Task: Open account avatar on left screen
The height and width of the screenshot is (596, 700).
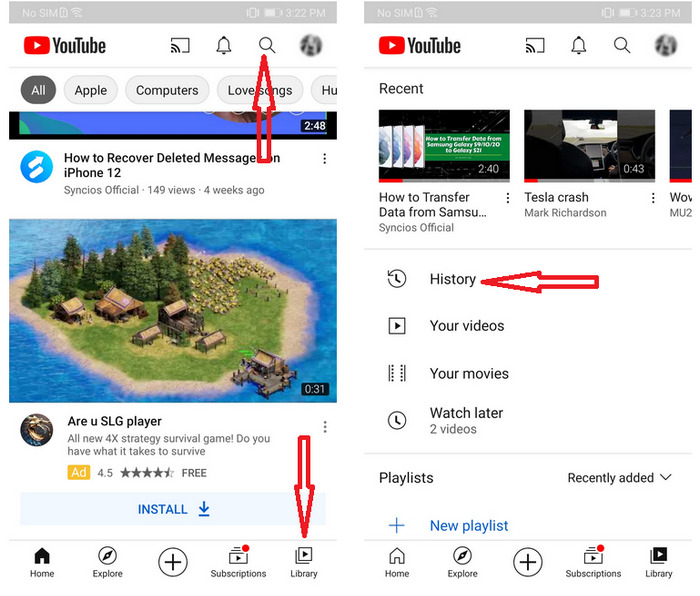Action: [311, 45]
